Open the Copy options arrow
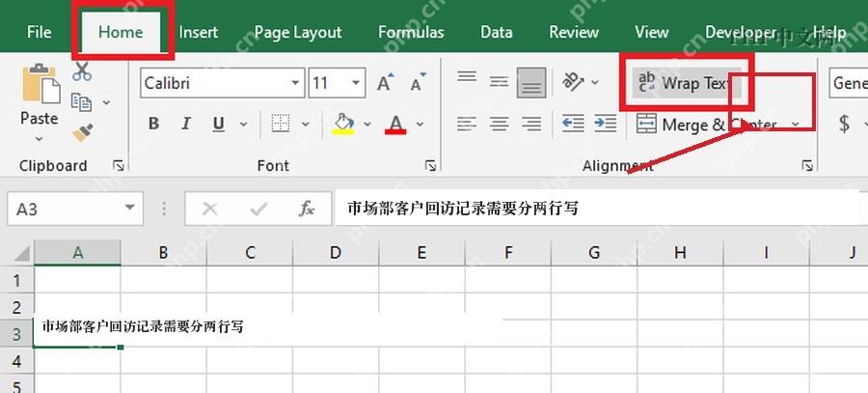Viewport: 868px width, 393px height. (106, 102)
